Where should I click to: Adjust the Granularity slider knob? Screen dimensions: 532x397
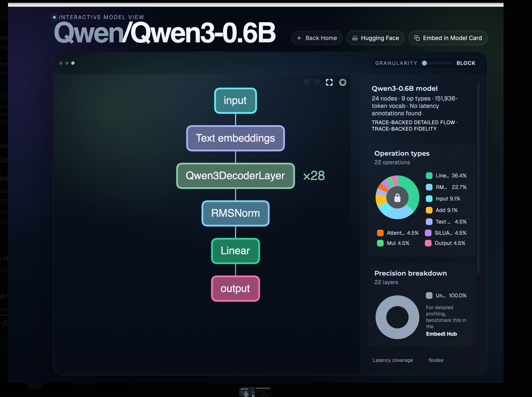point(424,63)
